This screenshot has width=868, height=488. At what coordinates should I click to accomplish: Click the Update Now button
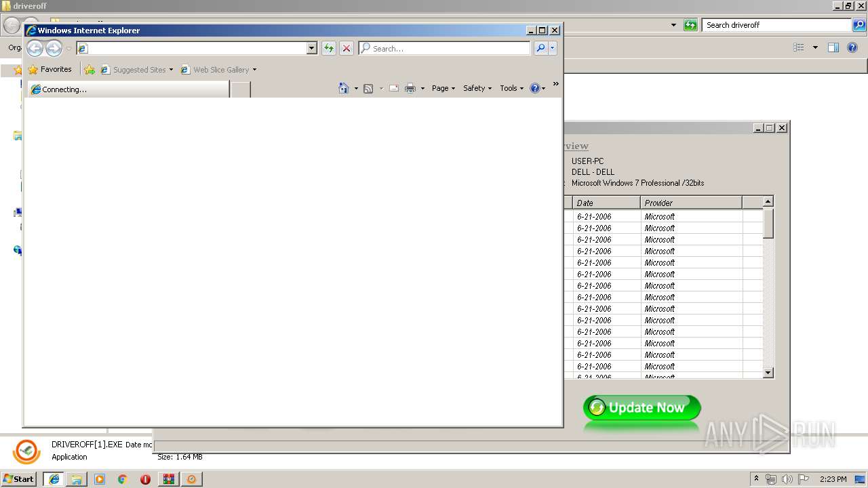(x=642, y=407)
